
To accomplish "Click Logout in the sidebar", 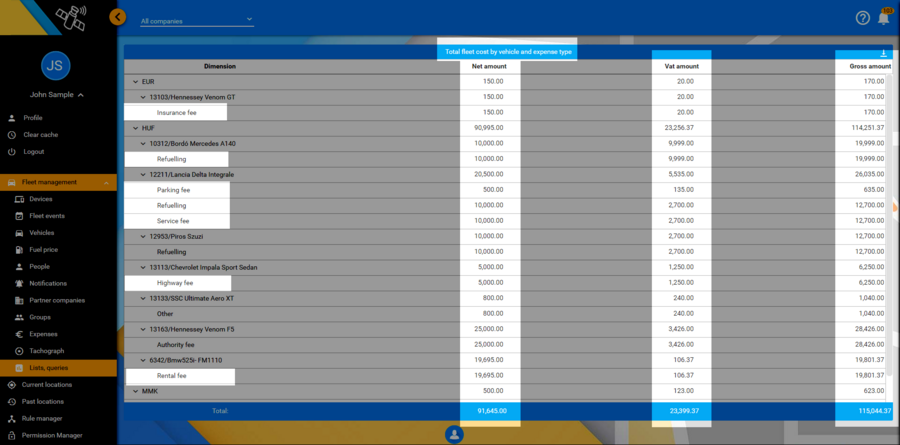I will click(x=35, y=151).
